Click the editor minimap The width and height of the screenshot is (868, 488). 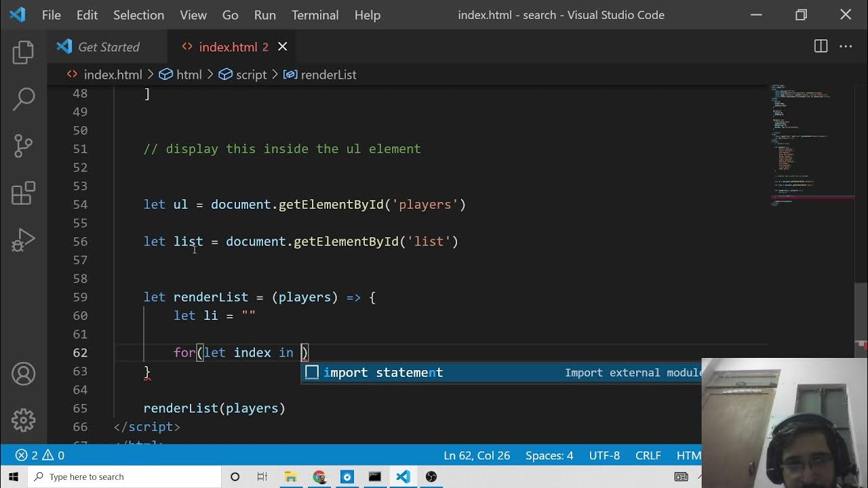[811, 146]
